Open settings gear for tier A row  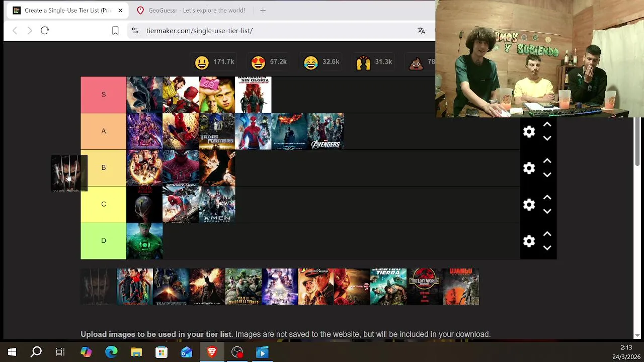point(529,132)
